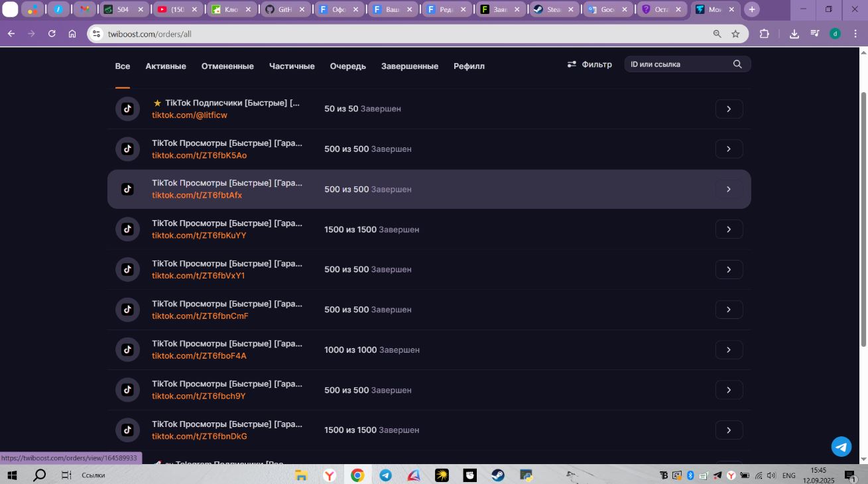868x484 pixels.
Task: Expand order ZT6fbK5Ao details arrow
Action: (x=729, y=149)
